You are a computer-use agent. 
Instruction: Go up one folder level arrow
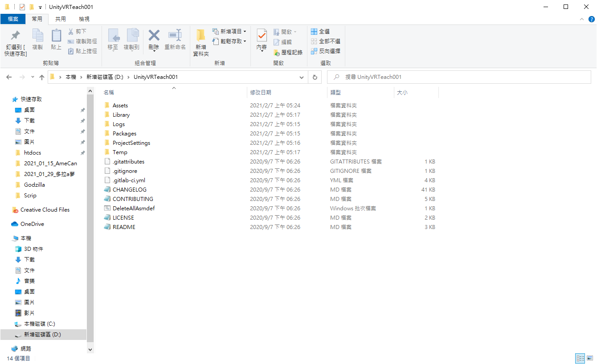pyautogui.click(x=42, y=77)
